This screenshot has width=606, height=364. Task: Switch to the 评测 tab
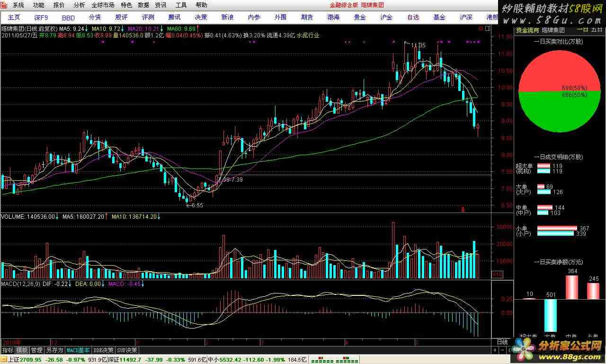point(148,17)
